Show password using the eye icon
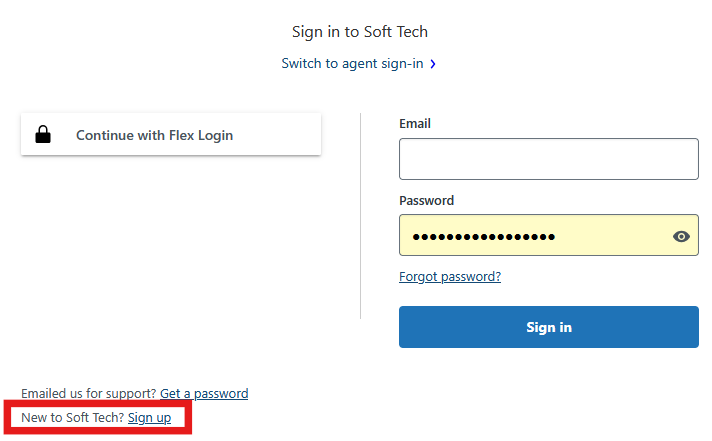The width and height of the screenshot is (712, 441). tap(681, 236)
